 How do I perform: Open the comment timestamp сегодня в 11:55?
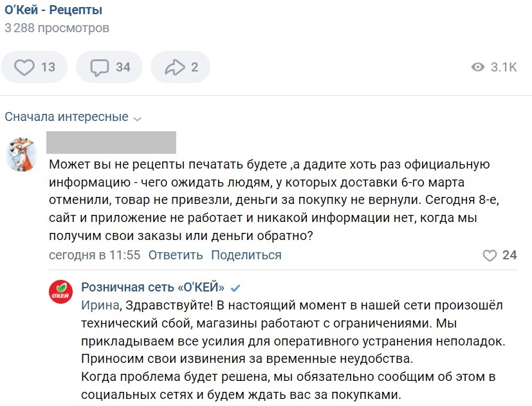pos(95,255)
